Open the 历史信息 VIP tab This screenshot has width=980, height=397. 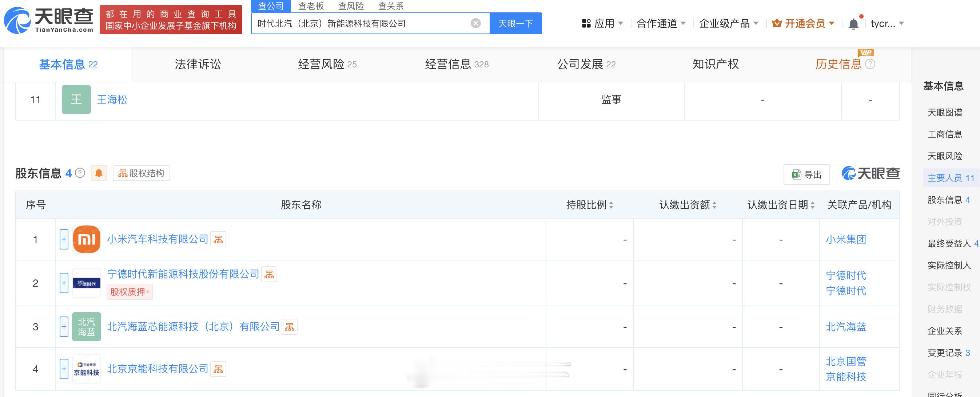838,64
